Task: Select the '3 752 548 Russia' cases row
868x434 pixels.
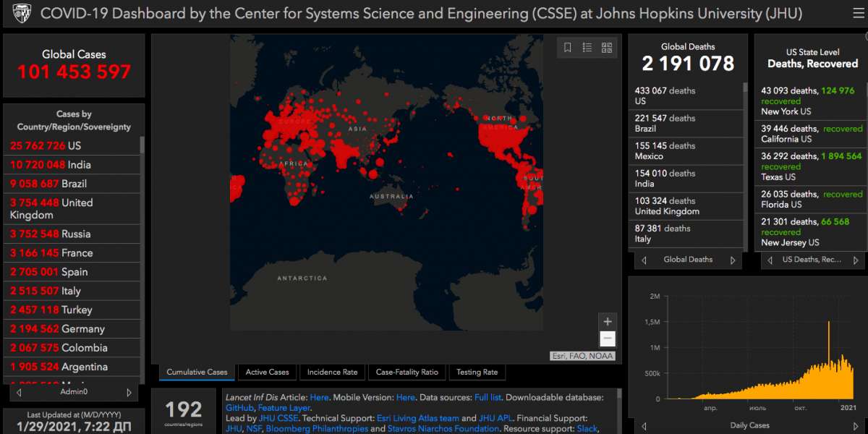Action: click(x=71, y=234)
